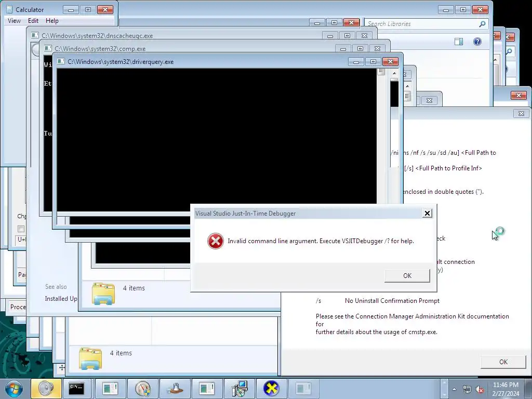The width and height of the screenshot is (532, 399).
Task: Open the clock showing 11:46 PM
Action: pos(506,385)
